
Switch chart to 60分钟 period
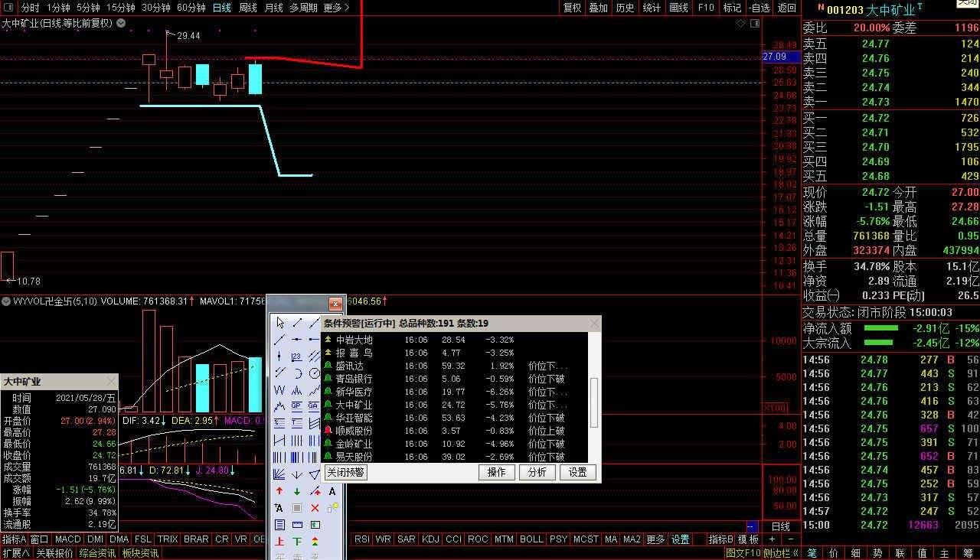pos(191,8)
